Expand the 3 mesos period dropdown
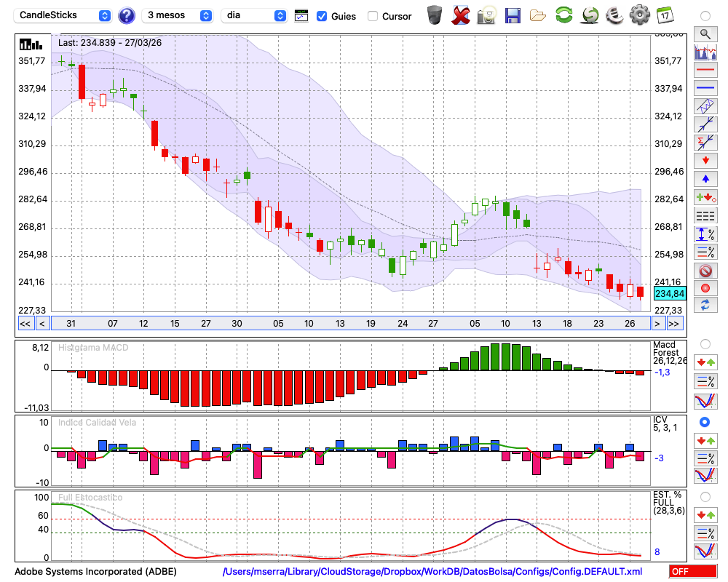The height and width of the screenshot is (582, 728). (x=179, y=15)
